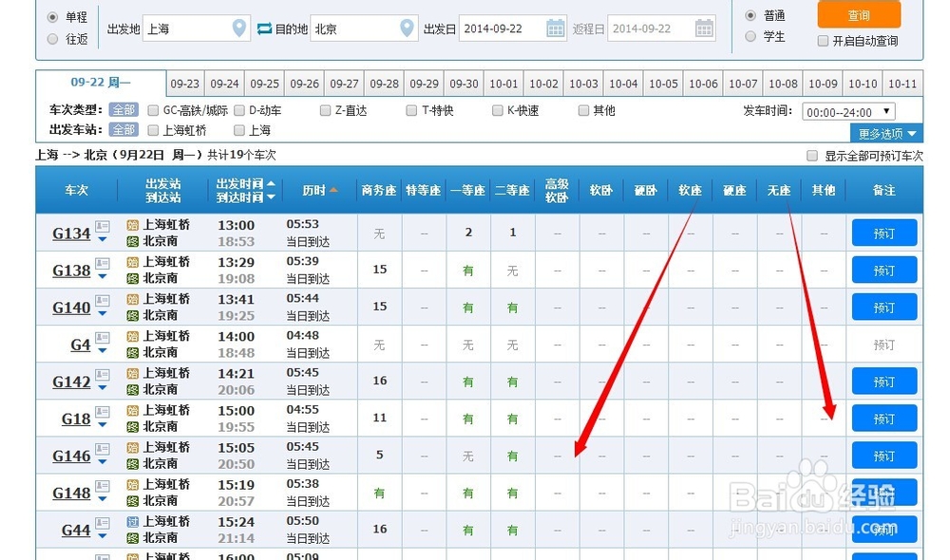
Task: Switch to the 09-23 date tab
Action: pos(185,84)
